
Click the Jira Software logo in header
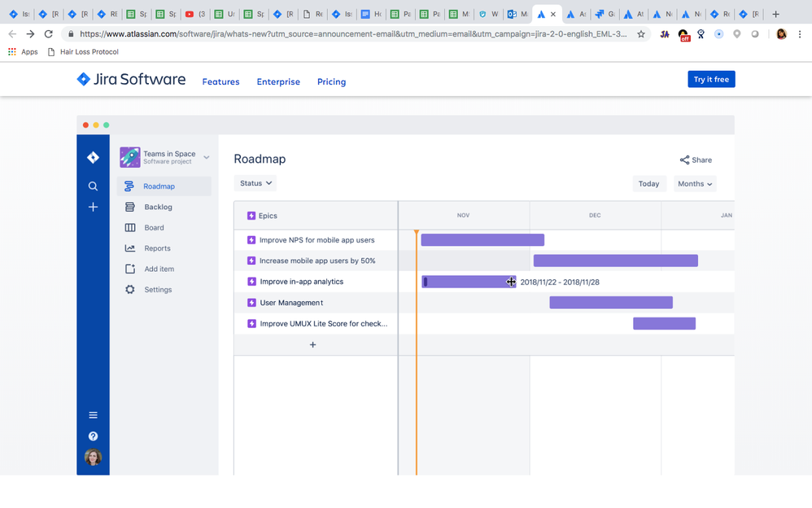point(131,79)
